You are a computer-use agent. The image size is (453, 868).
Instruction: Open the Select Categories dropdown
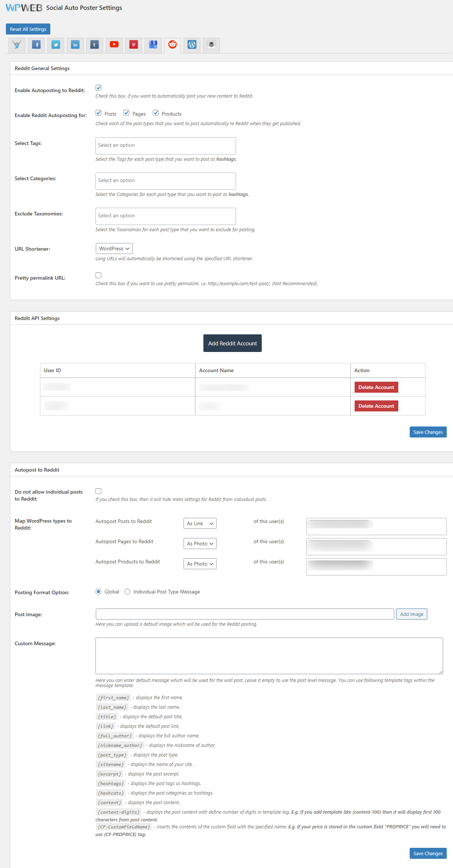pos(166,181)
